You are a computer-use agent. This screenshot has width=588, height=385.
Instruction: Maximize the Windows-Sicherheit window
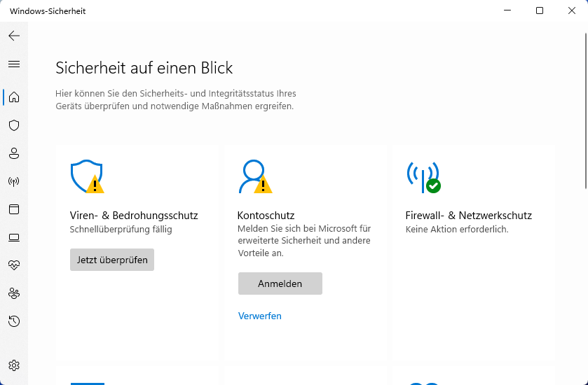539,10
